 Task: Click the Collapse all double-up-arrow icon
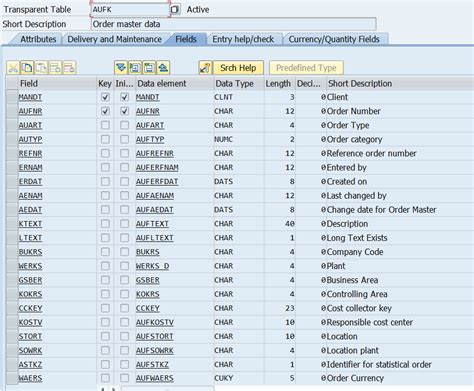click(163, 68)
